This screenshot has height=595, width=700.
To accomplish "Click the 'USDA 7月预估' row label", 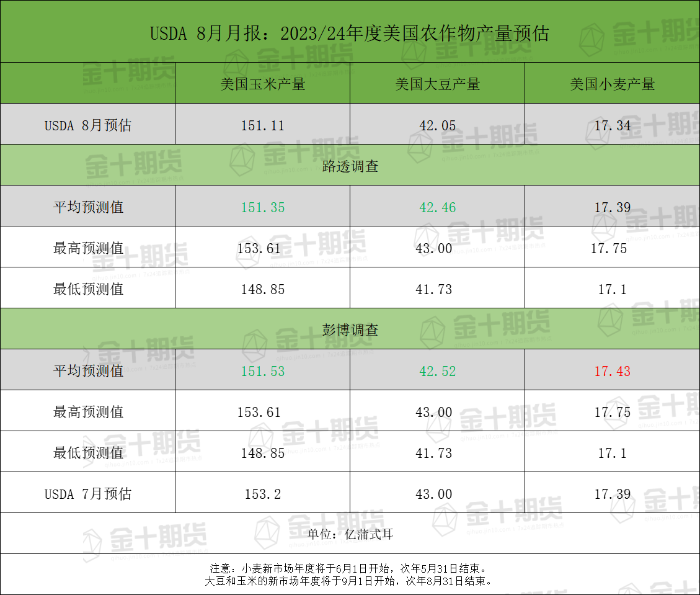I will coord(88,494).
